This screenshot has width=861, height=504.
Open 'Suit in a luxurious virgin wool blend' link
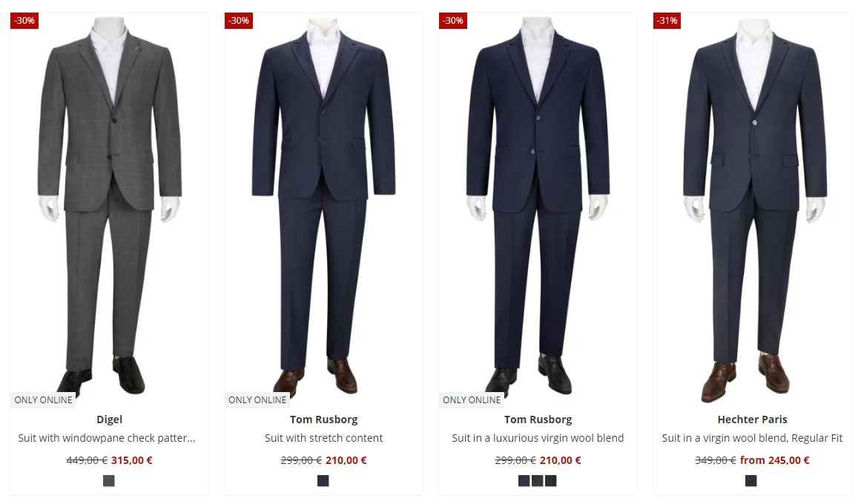point(538,438)
